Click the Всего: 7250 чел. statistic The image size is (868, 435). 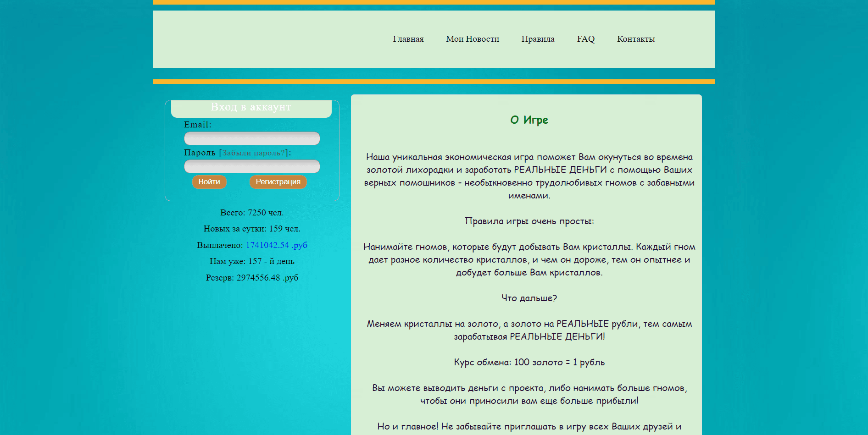point(251,212)
